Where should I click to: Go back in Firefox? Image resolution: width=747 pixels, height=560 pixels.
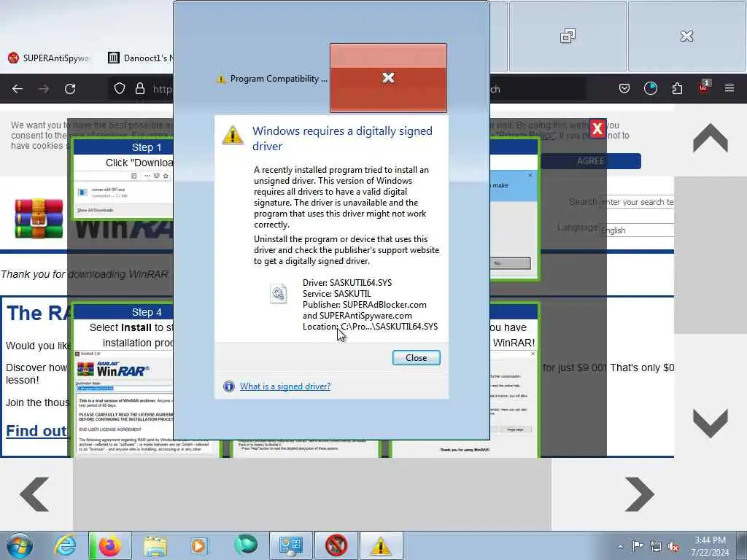click(x=18, y=88)
